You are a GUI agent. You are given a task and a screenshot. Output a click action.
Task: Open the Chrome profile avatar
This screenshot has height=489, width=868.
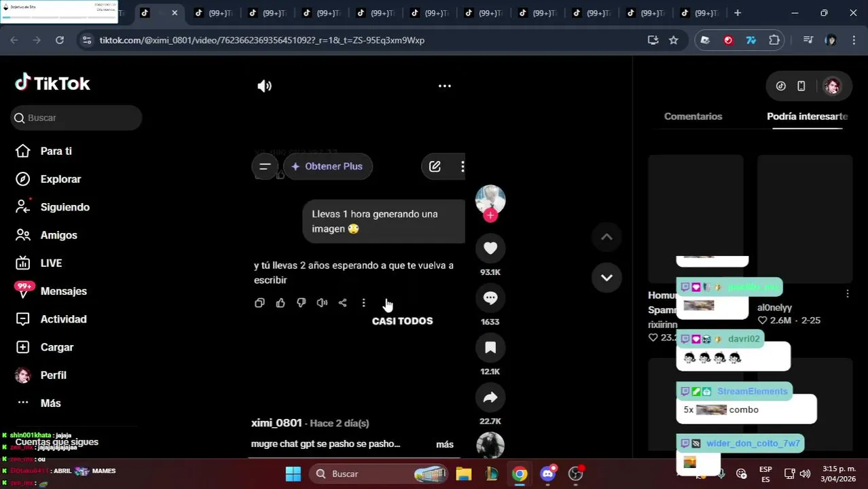pos(830,40)
